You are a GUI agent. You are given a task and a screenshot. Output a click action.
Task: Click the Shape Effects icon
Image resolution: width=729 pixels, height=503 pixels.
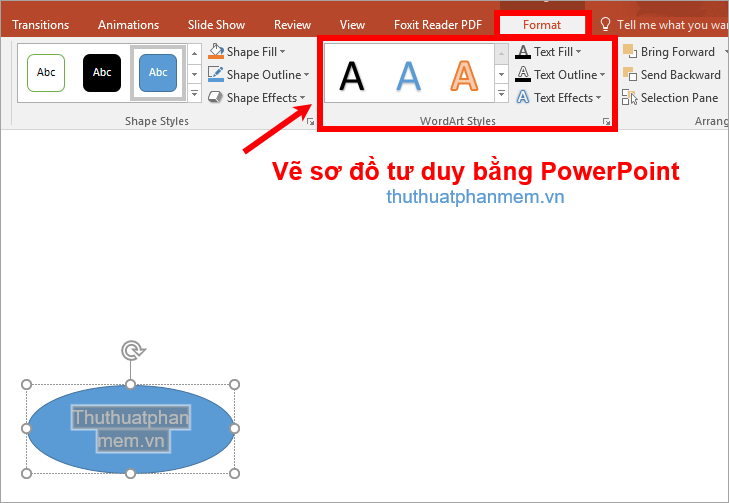215,97
